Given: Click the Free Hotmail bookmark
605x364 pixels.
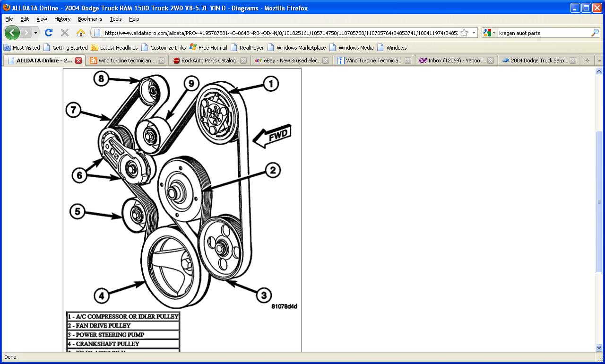Looking at the screenshot, I should tap(208, 47).
